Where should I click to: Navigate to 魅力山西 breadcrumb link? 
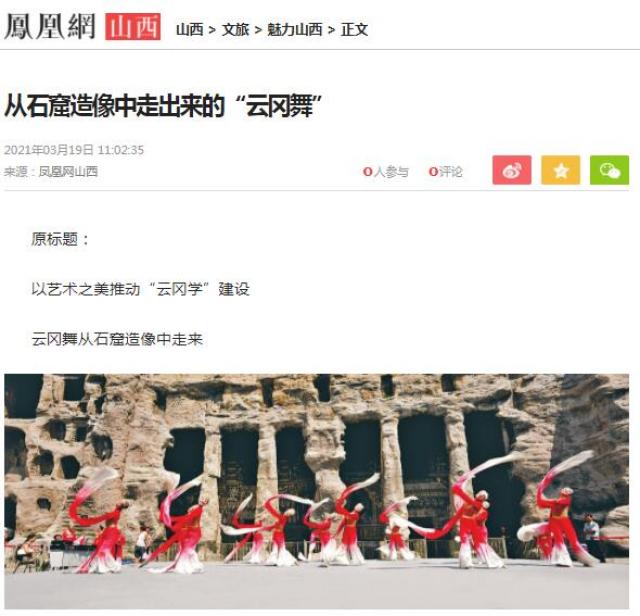295,29
